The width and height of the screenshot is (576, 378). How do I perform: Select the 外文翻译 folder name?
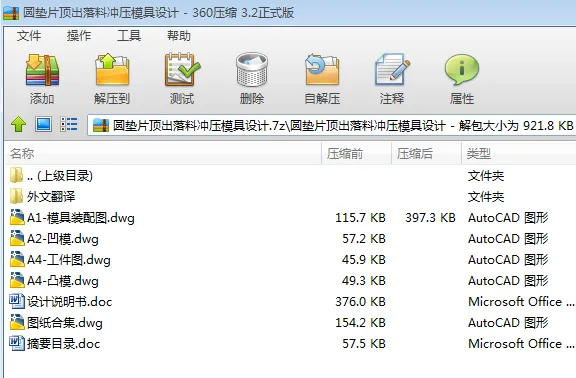51,197
